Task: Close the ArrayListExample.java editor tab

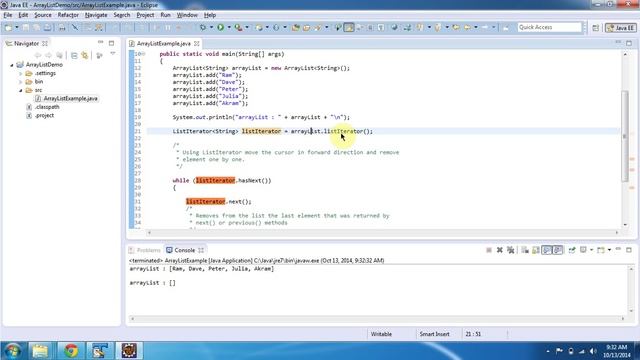Action: tap(197, 43)
